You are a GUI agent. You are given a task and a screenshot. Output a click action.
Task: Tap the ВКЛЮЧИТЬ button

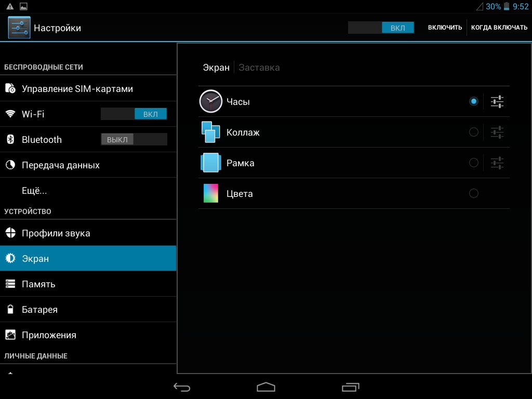[x=445, y=28]
